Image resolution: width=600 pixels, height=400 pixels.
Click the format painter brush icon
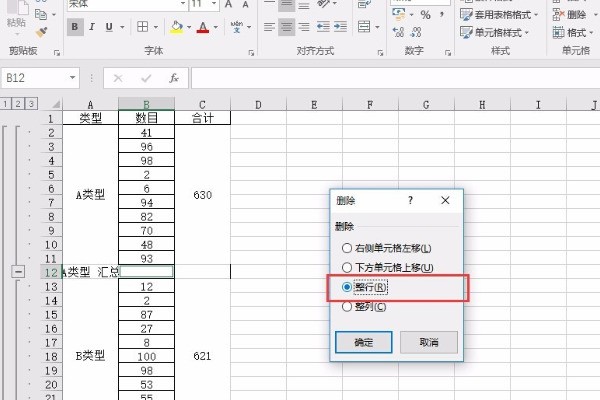41,32
